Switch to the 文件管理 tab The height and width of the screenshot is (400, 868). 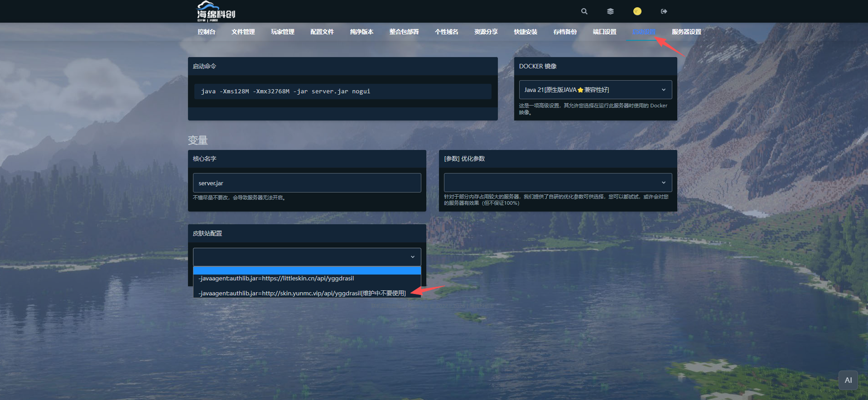[243, 32]
